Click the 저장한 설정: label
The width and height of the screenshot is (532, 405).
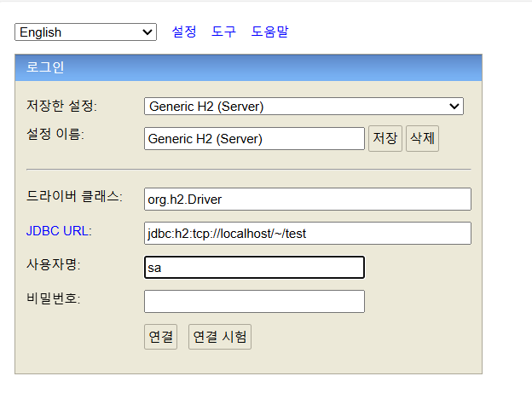61,106
